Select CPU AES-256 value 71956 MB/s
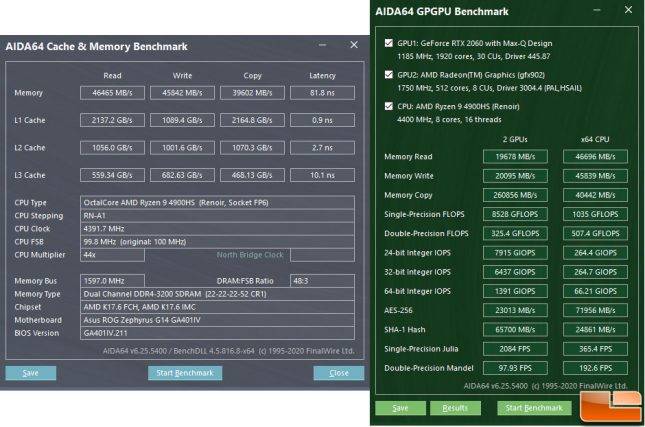Screen dimensions: 645x427 pyautogui.click(x=595, y=310)
